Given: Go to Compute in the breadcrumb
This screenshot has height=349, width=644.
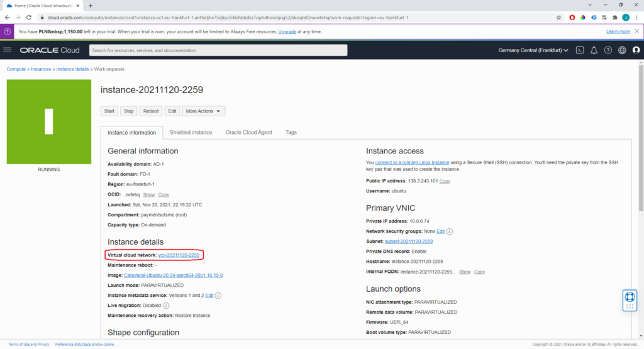Looking at the screenshot, I should (16, 69).
